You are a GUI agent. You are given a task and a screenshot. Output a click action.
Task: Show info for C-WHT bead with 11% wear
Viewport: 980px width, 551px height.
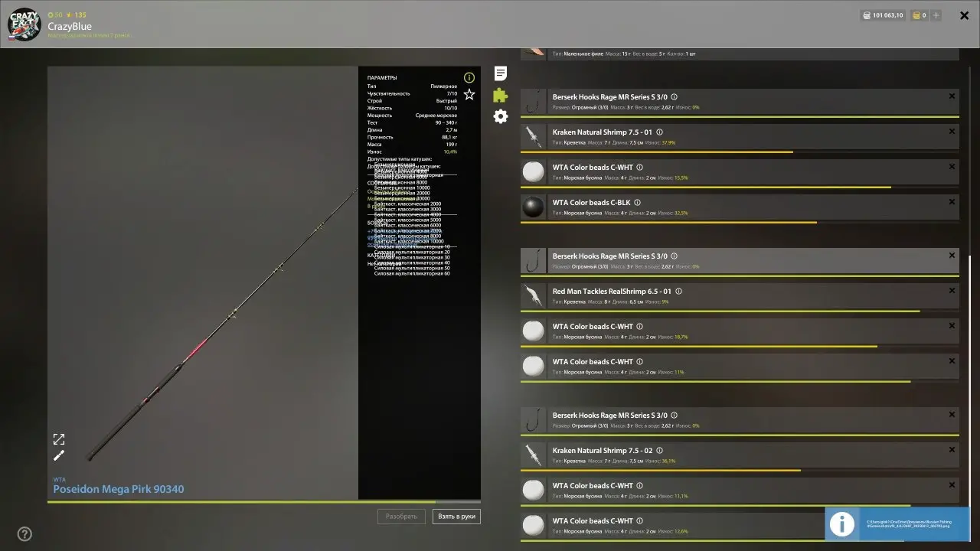[x=639, y=362]
